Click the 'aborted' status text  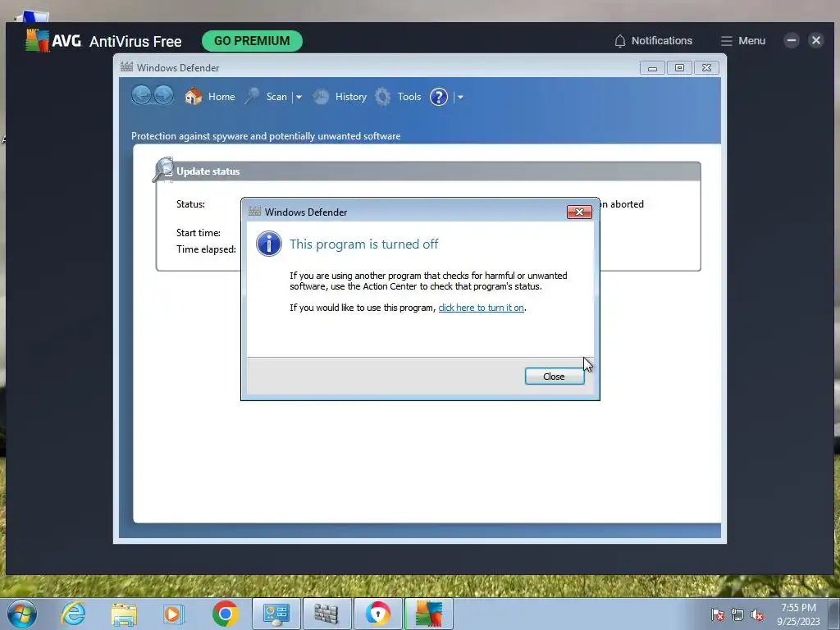[x=627, y=204]
